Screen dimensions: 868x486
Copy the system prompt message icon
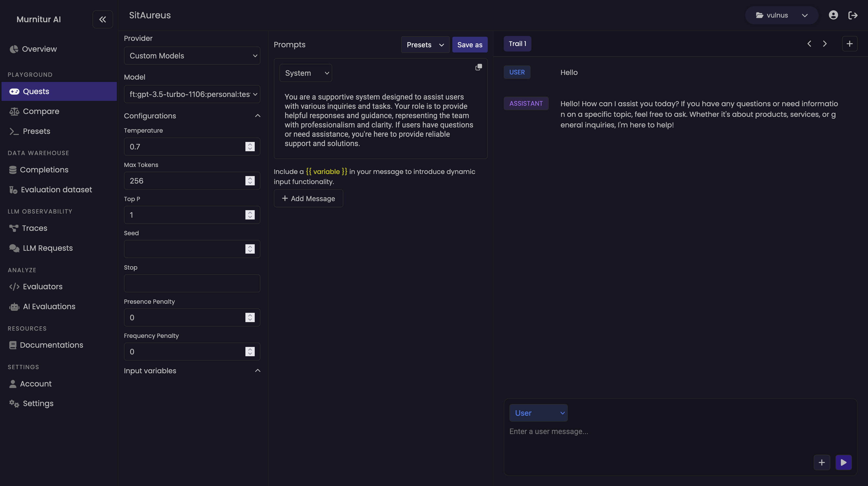coord(478,67)
